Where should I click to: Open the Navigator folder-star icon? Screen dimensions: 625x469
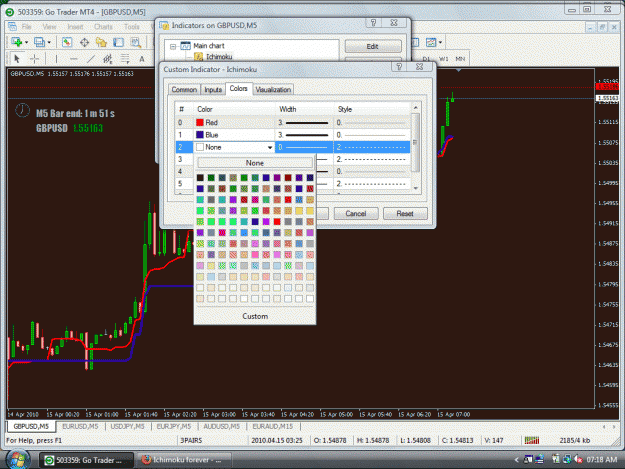click(x=101, y=42)
